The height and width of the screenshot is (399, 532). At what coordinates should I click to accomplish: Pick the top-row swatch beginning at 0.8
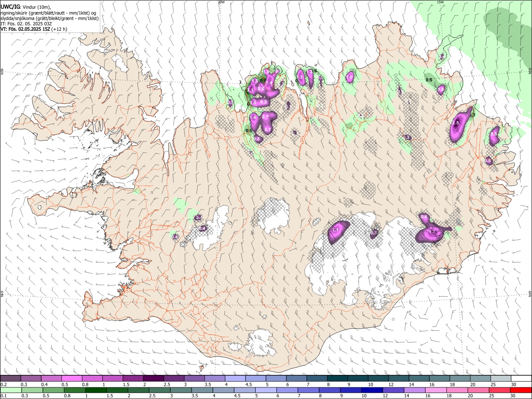[92, 379]
